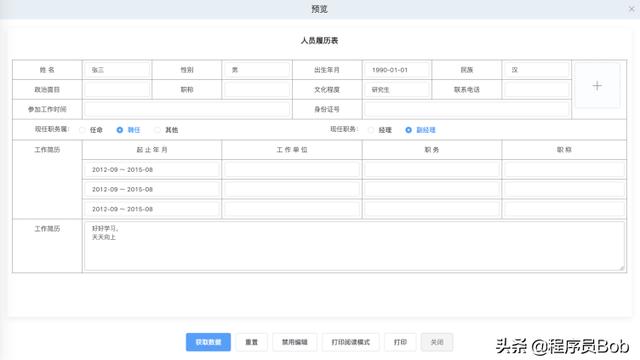Click the third row's 职务 input

(432, 209)
